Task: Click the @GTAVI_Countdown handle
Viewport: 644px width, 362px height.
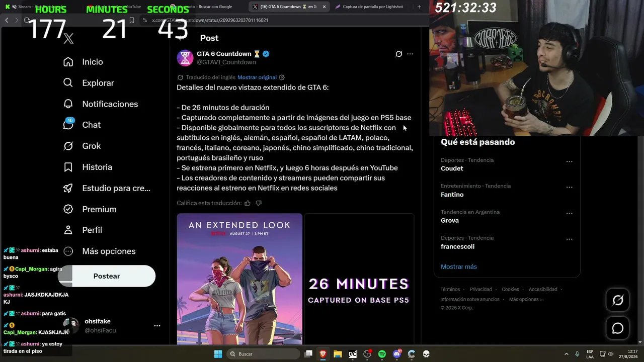Action: point(226,62)
